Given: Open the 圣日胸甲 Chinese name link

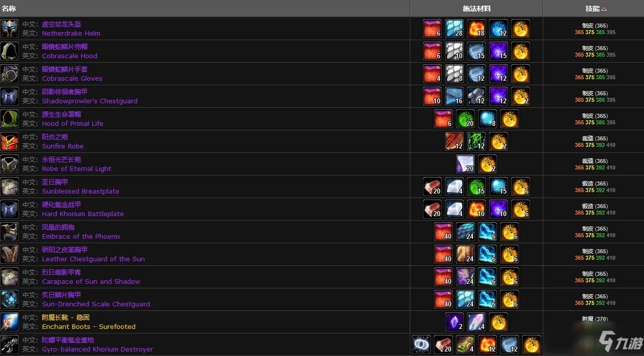Looking at the screenshot, I should pyautogui.click(x=55, y=182).
